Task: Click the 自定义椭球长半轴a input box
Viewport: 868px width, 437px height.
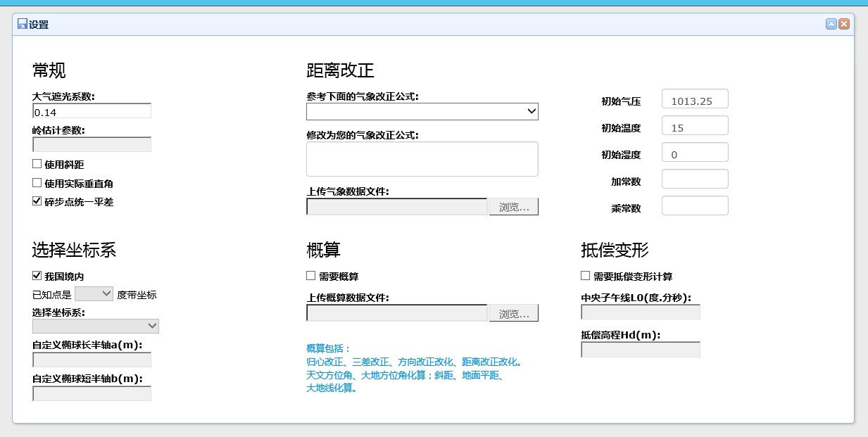Action: tap(92, 360)
